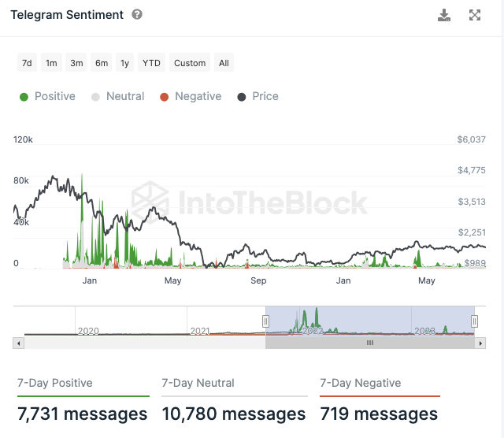Click the download chart icon

pyautogui.click(x=444, y=15)
